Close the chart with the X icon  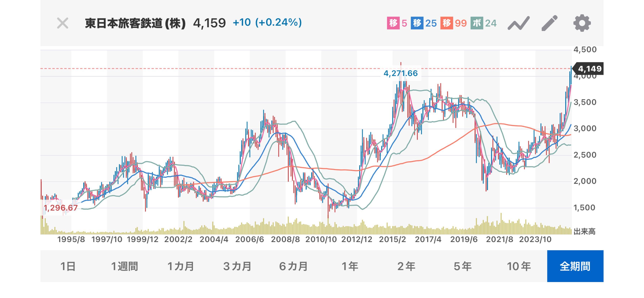62,23
